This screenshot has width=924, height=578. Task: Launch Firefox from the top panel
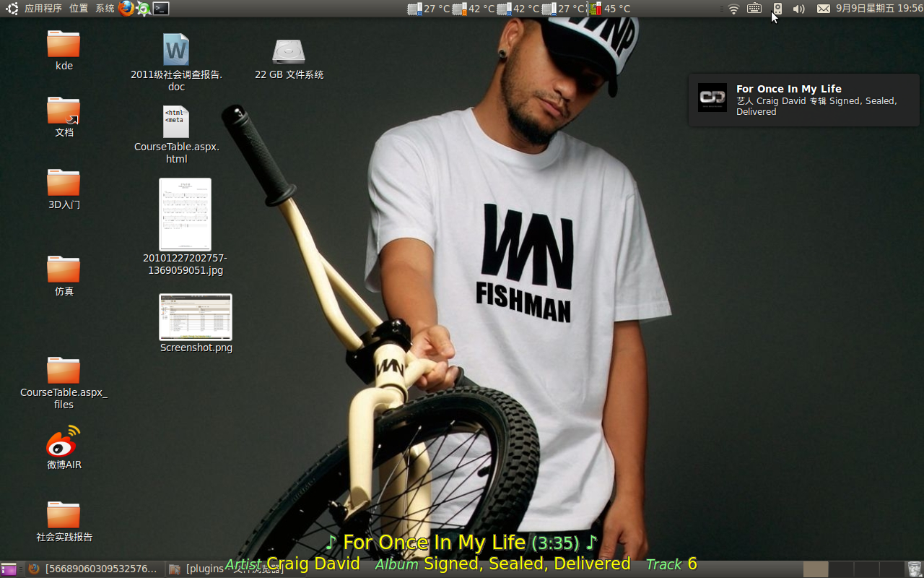click(x=126, y=9)
